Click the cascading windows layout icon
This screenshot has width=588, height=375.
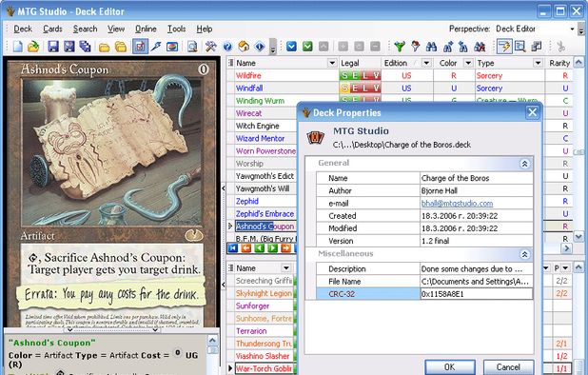pyautogui.click(x=537, y=47)
